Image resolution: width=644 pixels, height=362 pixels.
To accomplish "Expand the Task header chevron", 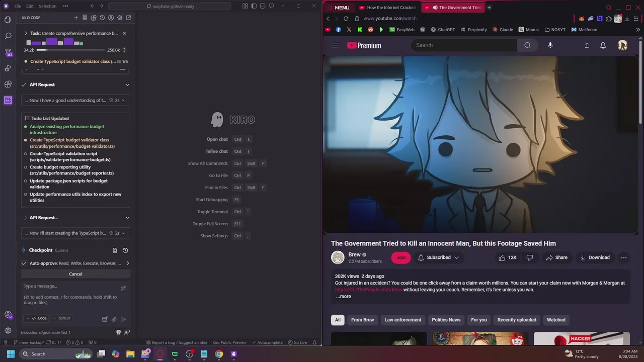I will 26,33.
